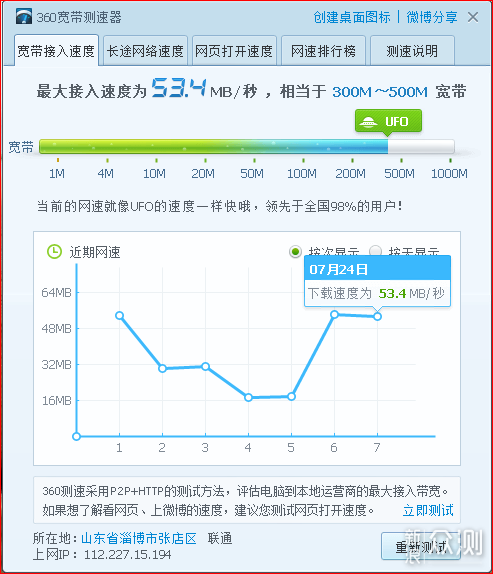Click data point 6 on the speed chart
Screen dimensions: 493x574
(334, 314)
